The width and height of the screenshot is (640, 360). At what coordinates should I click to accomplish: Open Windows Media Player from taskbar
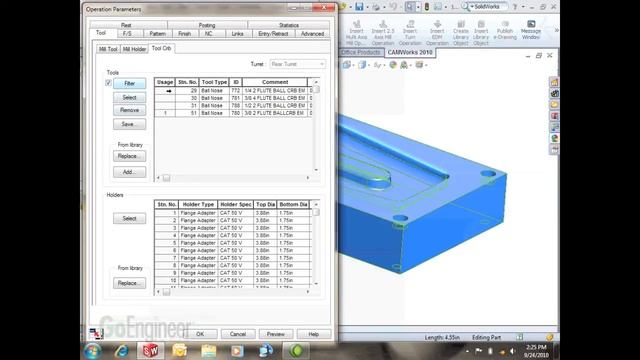click(237, 351)
